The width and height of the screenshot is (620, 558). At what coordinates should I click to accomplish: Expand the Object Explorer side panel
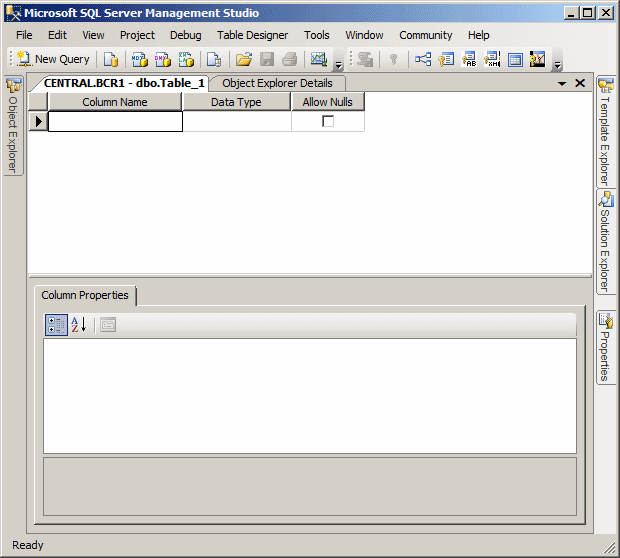pyautogui.click(x=13, y=125)
